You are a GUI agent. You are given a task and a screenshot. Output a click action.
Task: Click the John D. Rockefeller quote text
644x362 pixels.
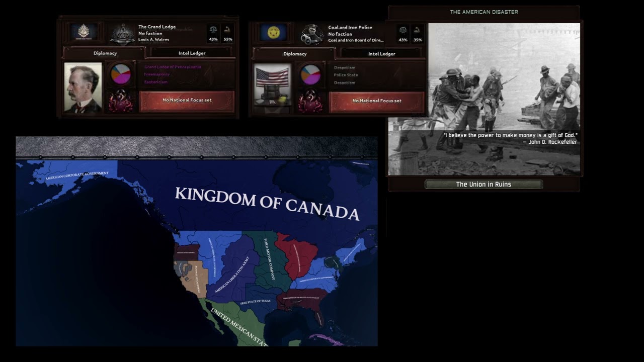(x=510, y=138)
